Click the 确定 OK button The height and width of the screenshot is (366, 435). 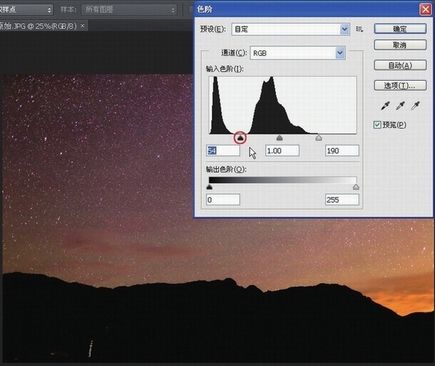coord(400,29)
